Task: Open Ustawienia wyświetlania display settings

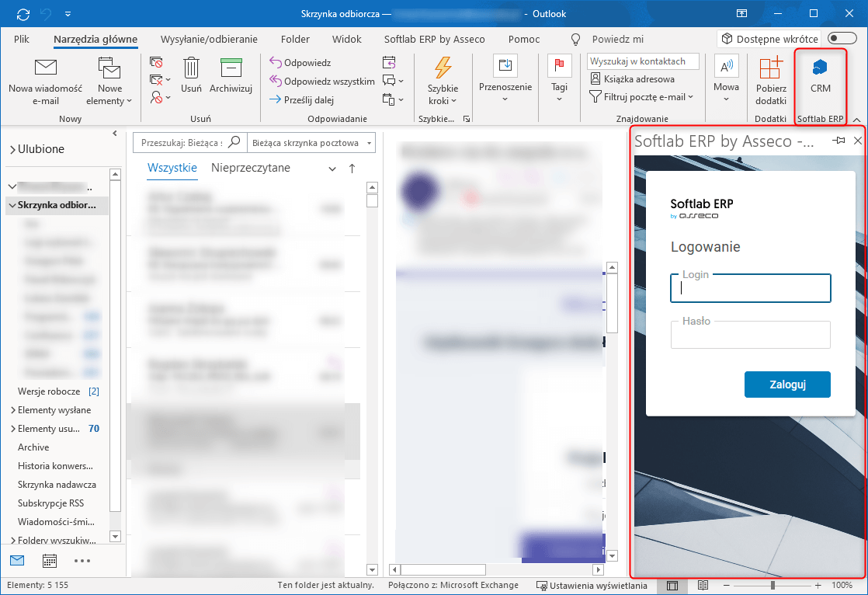Action: coord(591,586)
